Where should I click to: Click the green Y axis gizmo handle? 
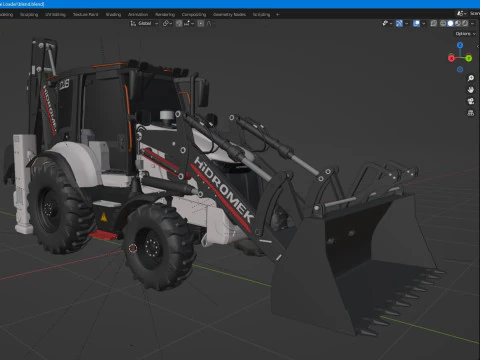pyautogui.click(x=469, y=58)
